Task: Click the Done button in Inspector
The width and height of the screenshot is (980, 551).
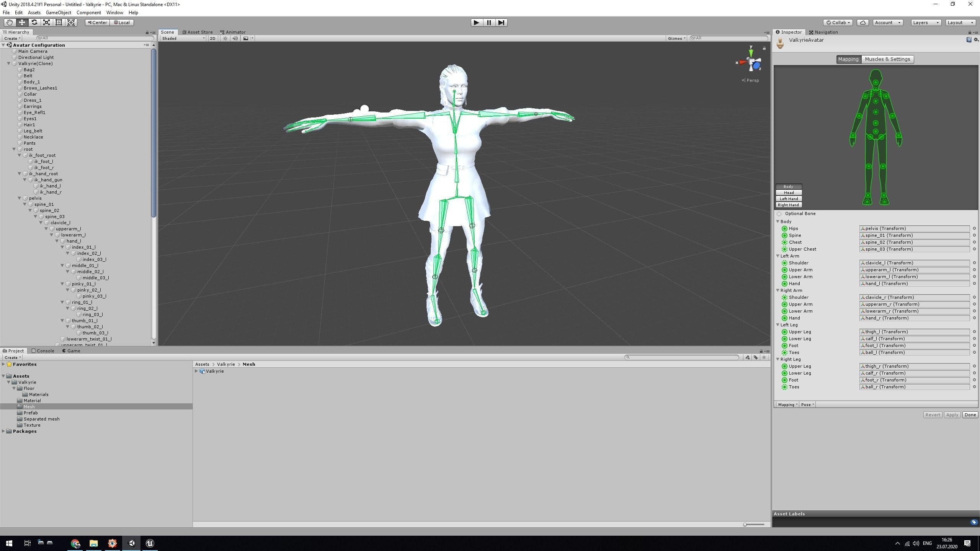Action: (x=970, y=415)
